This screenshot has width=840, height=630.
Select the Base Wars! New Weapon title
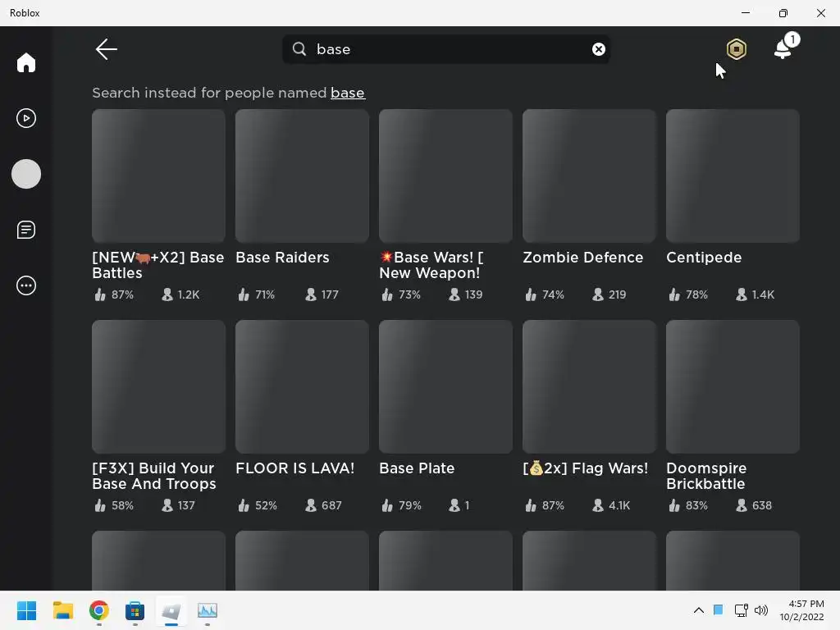tap(431, 265)
